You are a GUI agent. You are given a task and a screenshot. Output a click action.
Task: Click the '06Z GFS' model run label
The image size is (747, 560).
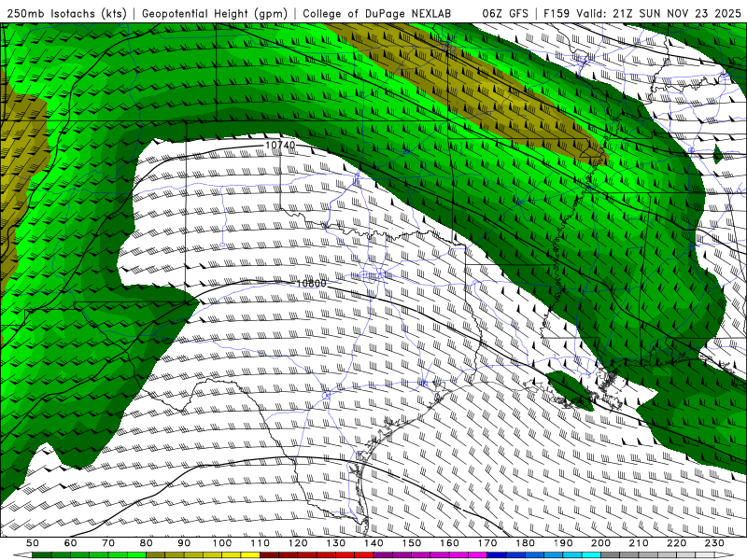click(505, 14)
